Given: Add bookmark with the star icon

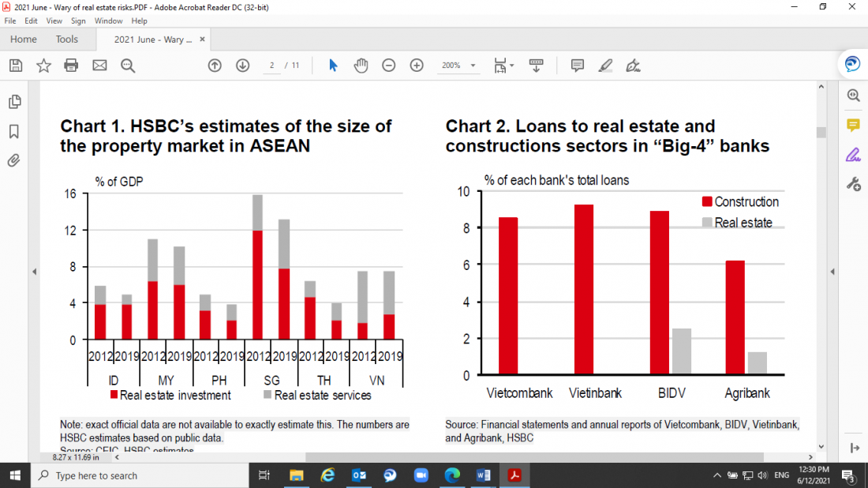Looking at the screenshot, I should 43,66.
